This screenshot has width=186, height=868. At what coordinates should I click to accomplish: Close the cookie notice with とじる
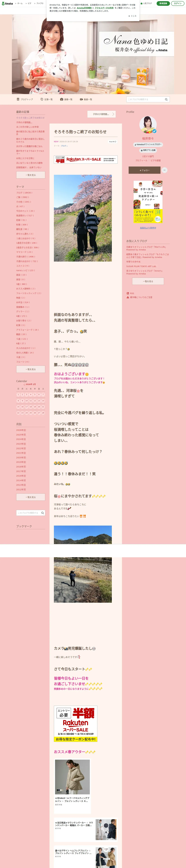coord(132,16)
